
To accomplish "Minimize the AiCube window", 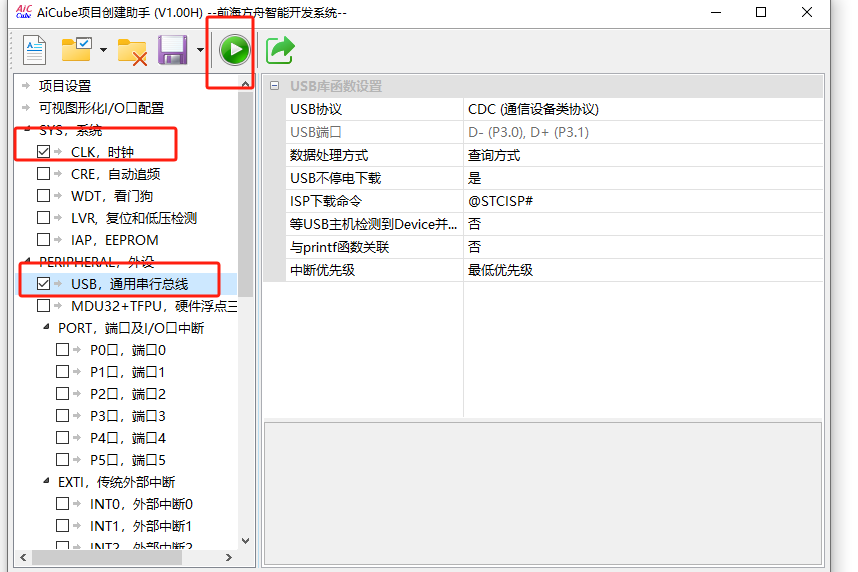I will coord(716,12).
